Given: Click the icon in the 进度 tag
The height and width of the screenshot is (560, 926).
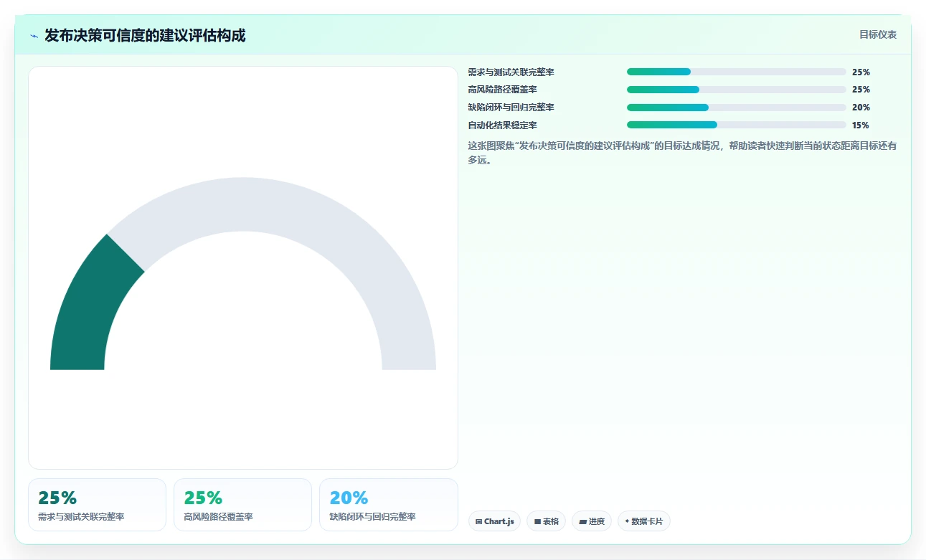Looking at the screenshot, I should [x=582, y=522].
